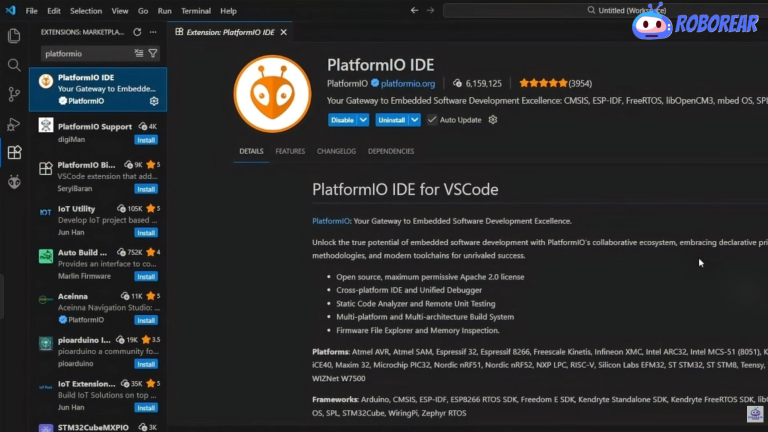This screenshot has width=768, height=432.
Task: Expand the Disable button dropdown arrow
Action: pyautogui.click(x=363, y=120)
